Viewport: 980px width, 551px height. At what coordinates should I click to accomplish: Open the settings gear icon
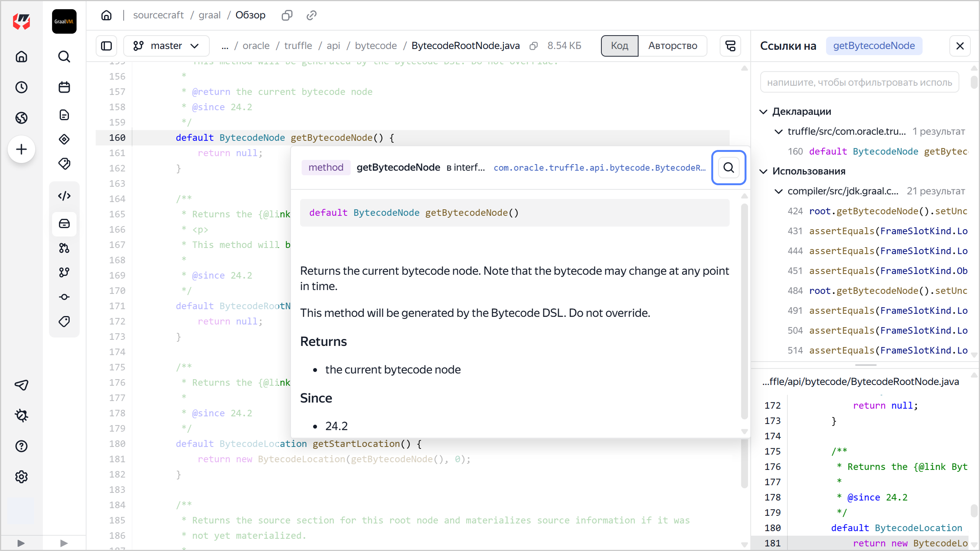21,477
